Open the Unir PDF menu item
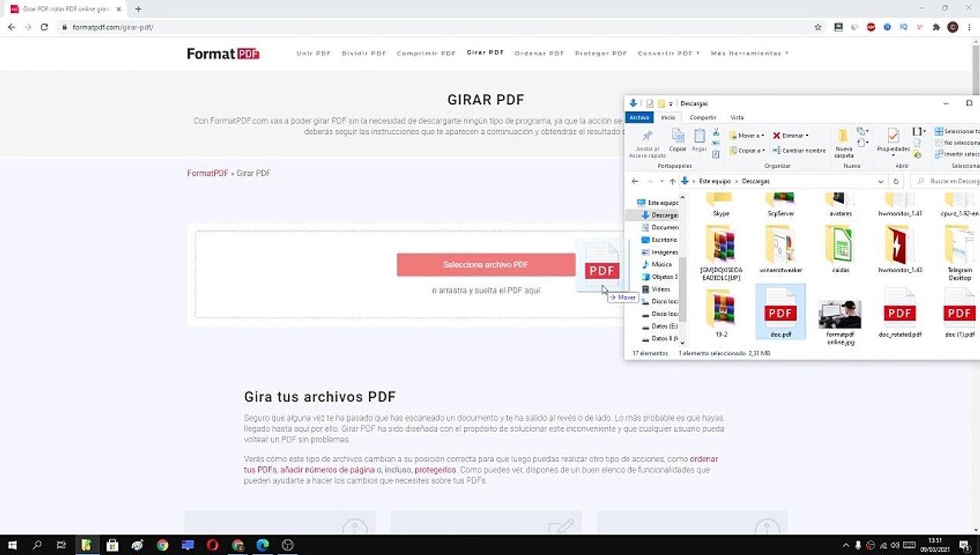980x555 pixels. point(314,53)
